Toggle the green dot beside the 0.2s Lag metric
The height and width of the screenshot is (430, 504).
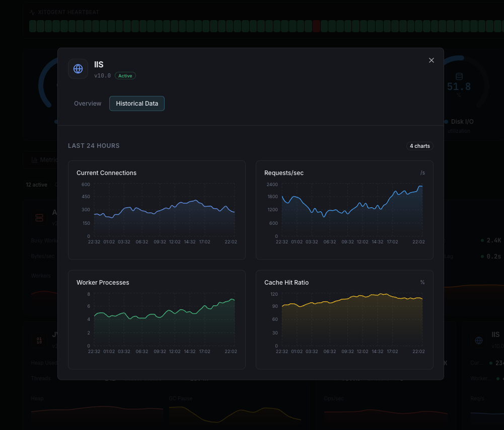point(482,256)
